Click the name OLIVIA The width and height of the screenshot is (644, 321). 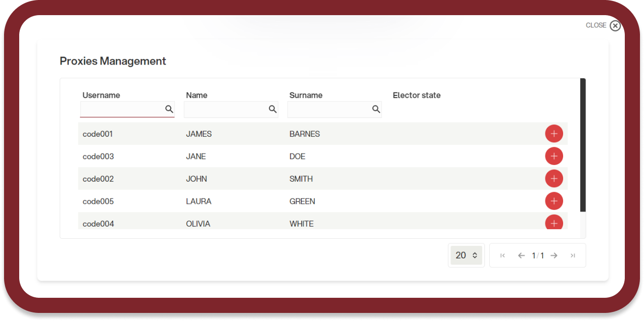point(198,224)
